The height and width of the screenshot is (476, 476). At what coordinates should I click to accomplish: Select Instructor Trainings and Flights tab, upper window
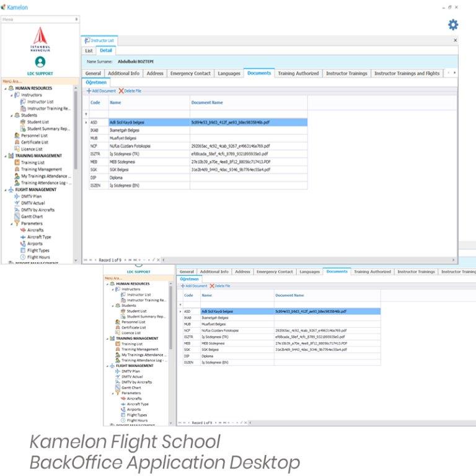pos(407,74)
